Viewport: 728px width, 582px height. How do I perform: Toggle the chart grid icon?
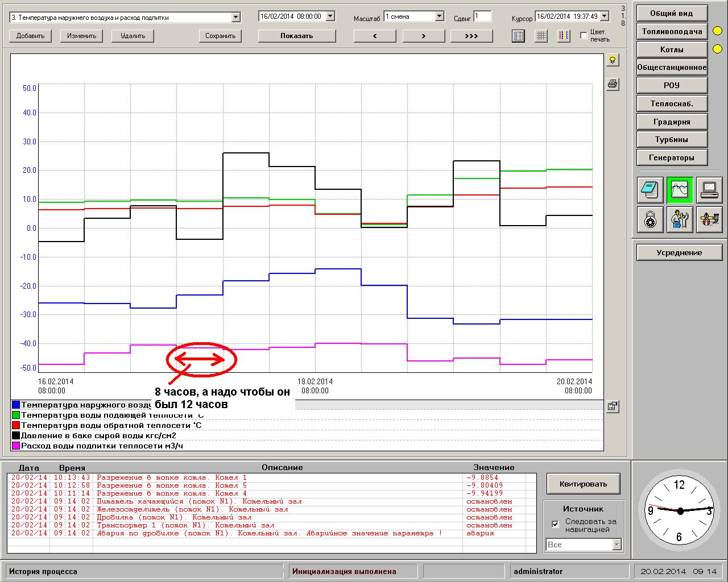coord(541,36)
